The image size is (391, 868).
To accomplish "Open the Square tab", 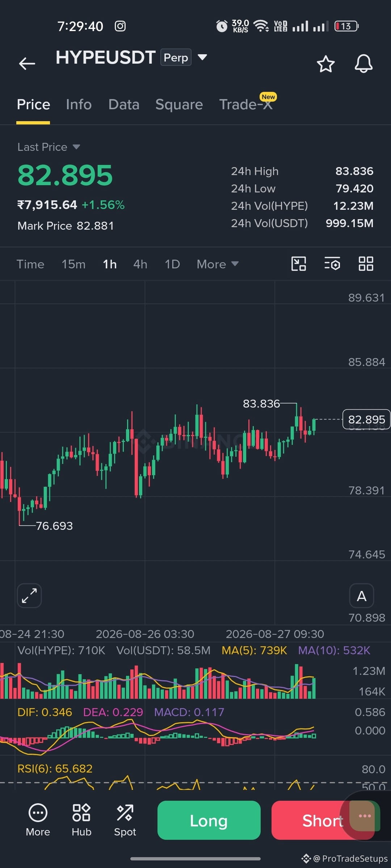I will click(179, 105).
